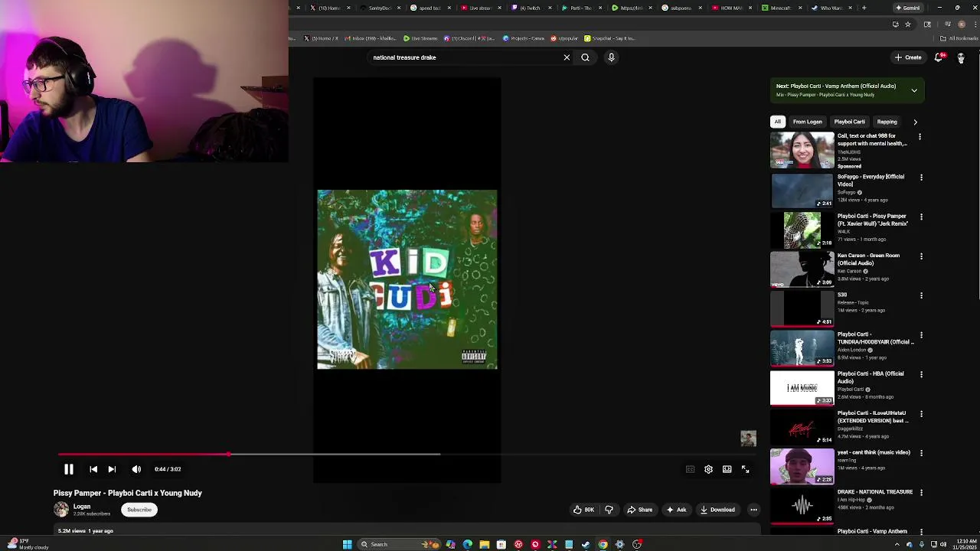The width and height of the screenshot is (980, 551).
Task: Open the Create menu
Action: 908,57
